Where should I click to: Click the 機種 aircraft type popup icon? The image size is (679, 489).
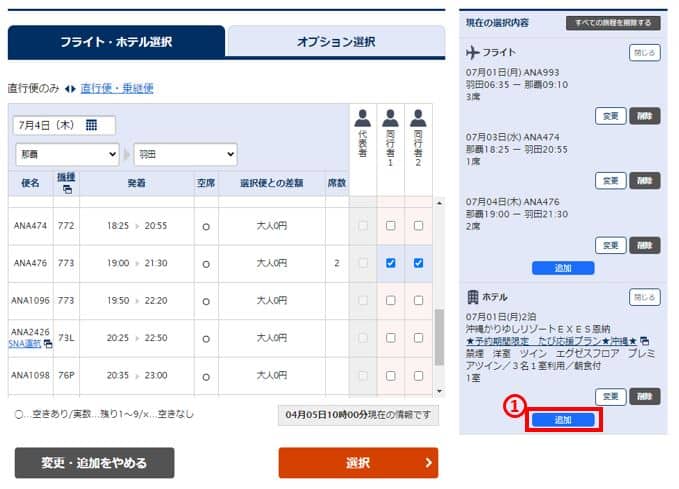[x=67, y=190]
